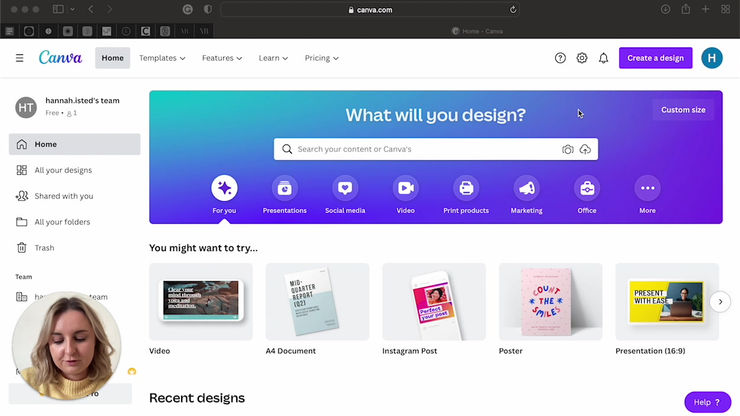The width and height of the screenshot is (740, 416).
Task: Open the A4 Document thumbnail
Action: coord(317,302)
